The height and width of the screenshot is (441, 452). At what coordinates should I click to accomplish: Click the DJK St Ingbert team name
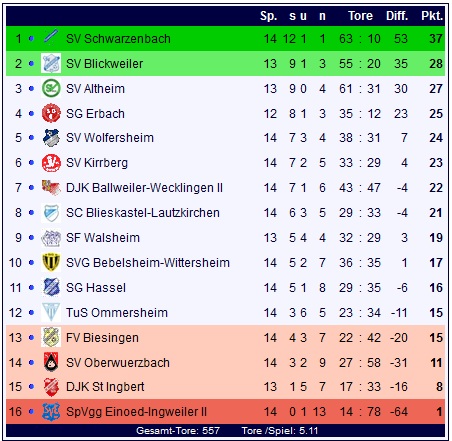pos(105,387)
